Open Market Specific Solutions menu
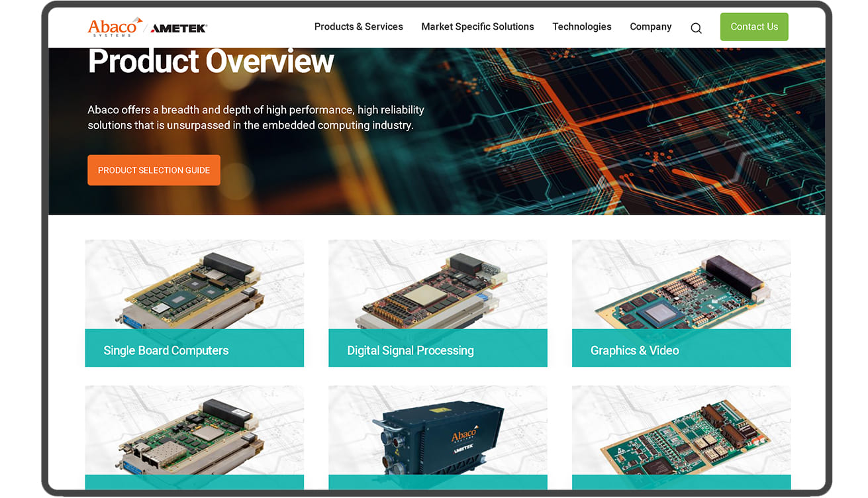The width and height of the screenshot is (868, 498). coord(477,26)
